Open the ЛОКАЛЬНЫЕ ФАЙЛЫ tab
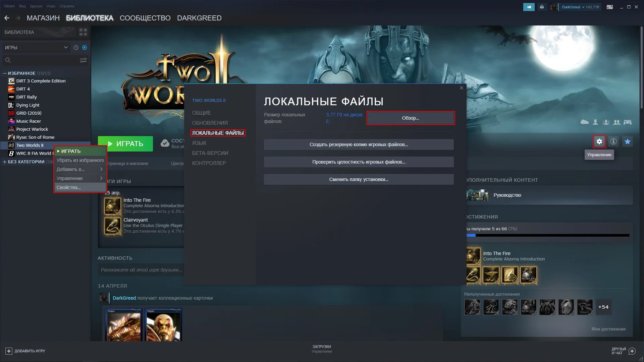This screenshot has width=644, height=362. [x=218, y=133]
